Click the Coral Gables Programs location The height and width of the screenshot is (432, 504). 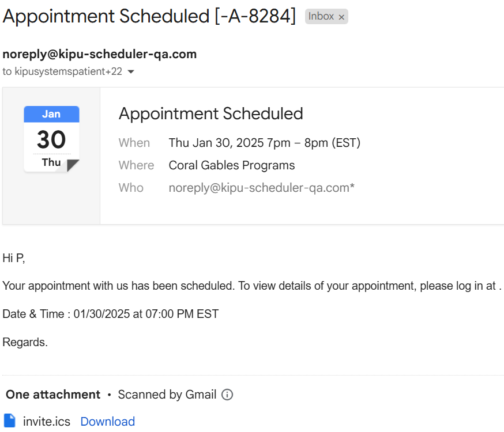click(232, 165)
